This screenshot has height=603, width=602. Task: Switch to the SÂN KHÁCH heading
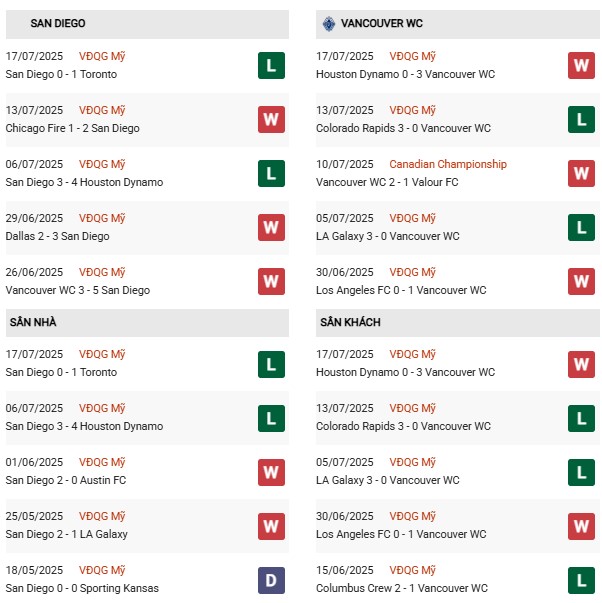(350, 322)
